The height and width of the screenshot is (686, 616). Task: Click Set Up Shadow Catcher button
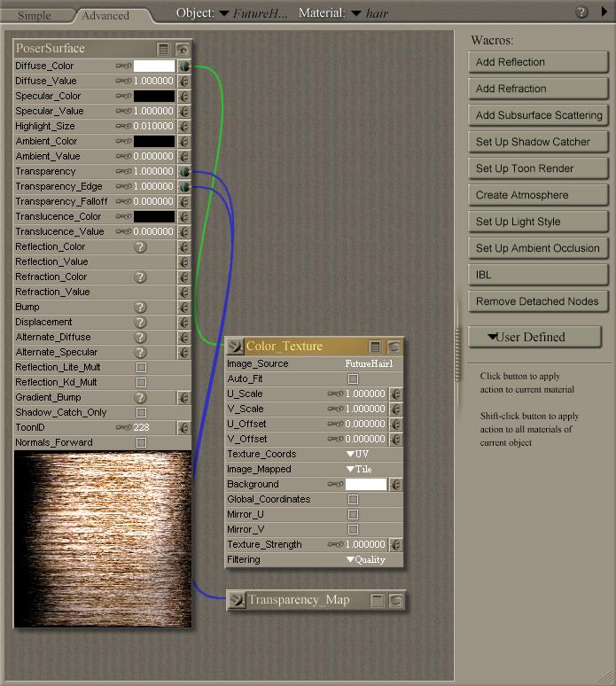pos(538,142)
